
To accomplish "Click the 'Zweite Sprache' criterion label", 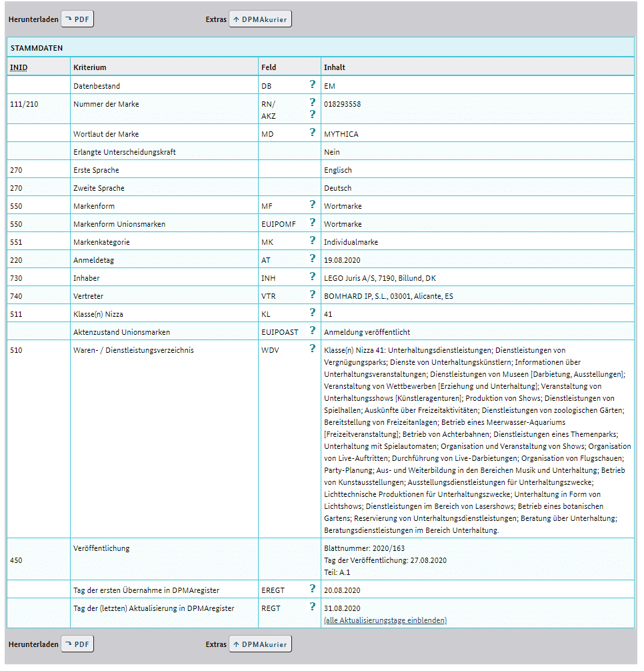I will coord(99,188).
